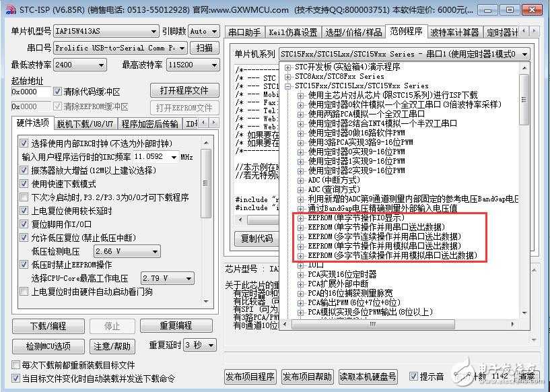Click 读取本机硬盘号 button
Screen dimensions: 550x392
click(x=368, y=377)
